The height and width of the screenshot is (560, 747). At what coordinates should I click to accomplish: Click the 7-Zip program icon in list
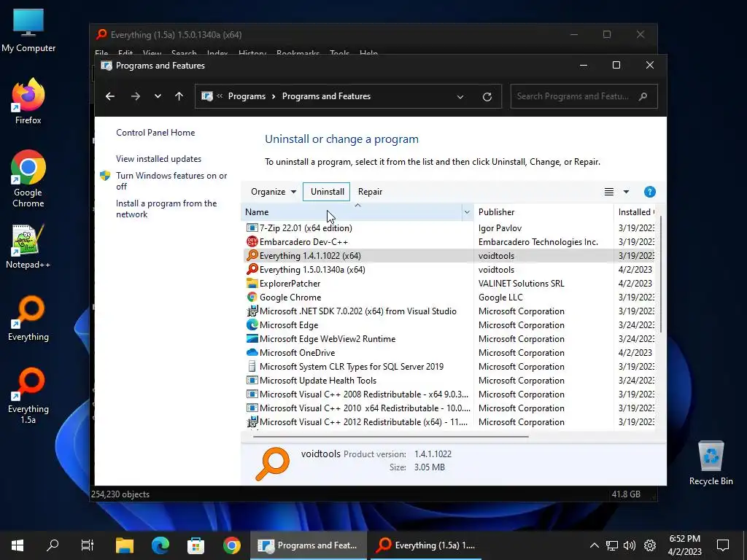click(252, 227)
